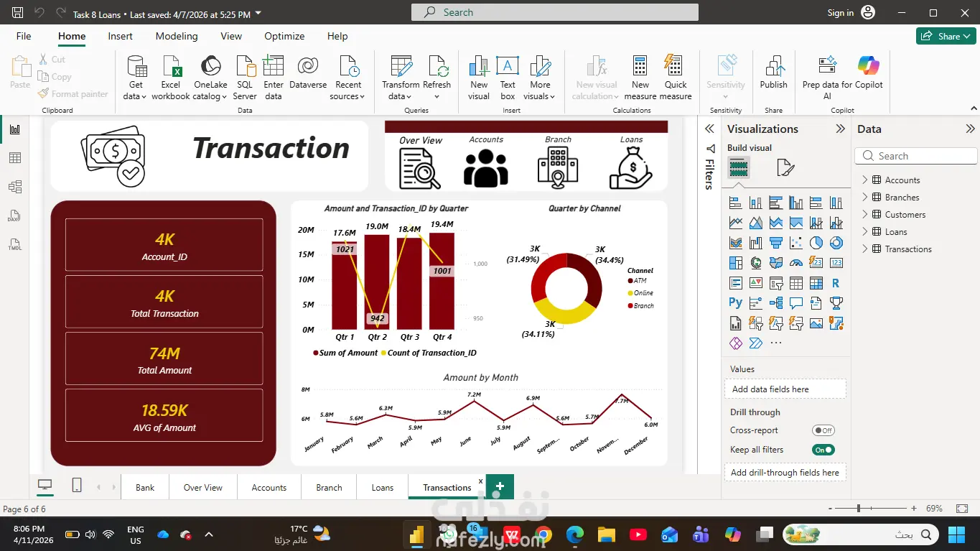Select the slicer visual
Viewport: 980px width, 551px height.
pyautogui.click(x=775, y=283)
